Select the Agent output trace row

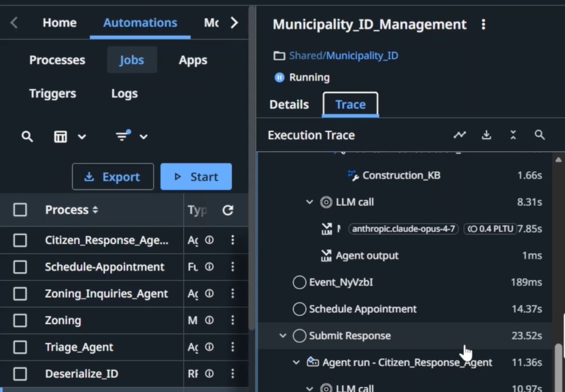pos(404,256)
